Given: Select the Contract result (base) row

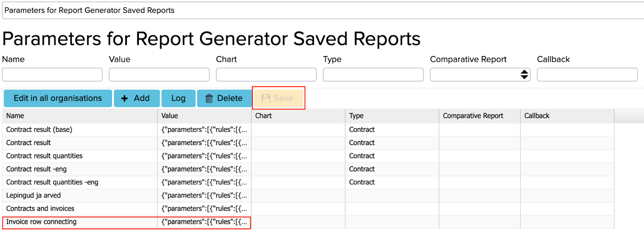Looking at the screenshot, I should (x=39, y=129).
